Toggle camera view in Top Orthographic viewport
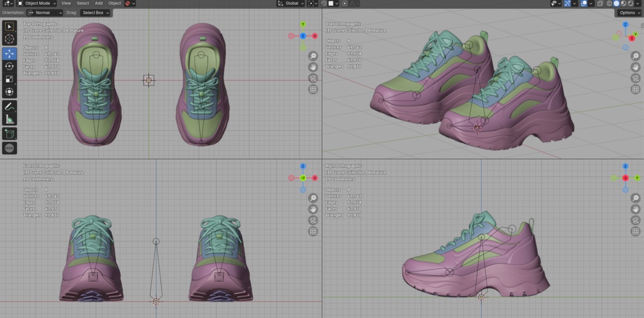 313,78
